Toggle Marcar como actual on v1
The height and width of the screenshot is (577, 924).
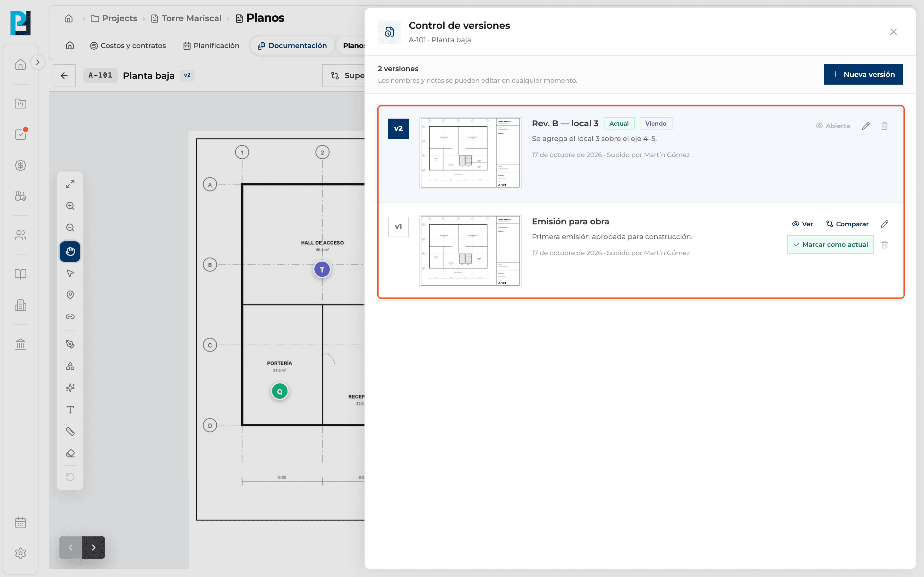click(x=830, y=245)
